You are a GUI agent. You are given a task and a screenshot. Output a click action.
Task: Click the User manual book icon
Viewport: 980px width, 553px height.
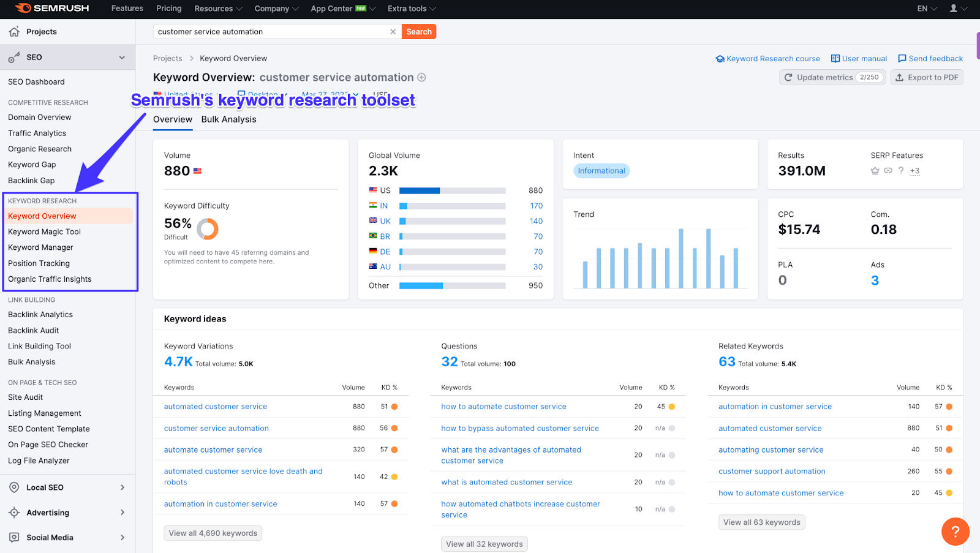tap(835, 59)
